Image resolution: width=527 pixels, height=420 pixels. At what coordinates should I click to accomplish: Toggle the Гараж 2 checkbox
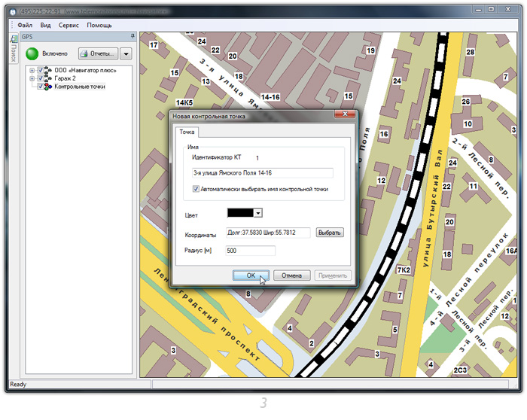[x=41, y=78]
